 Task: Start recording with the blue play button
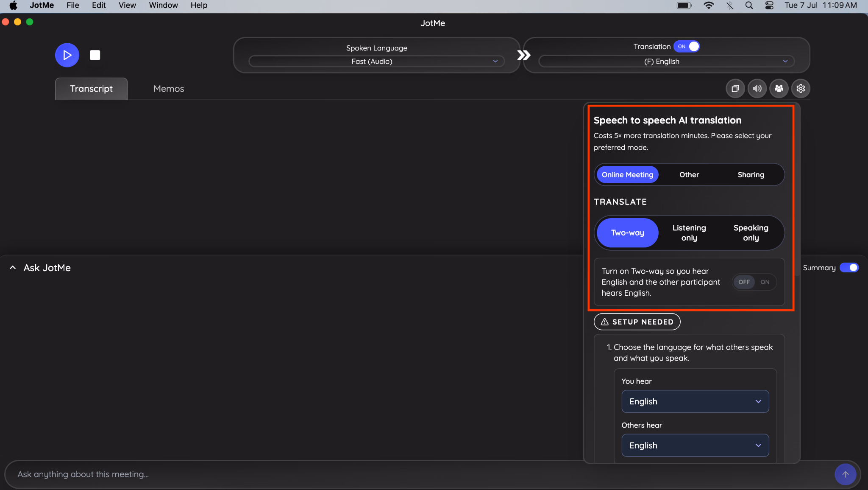[67, 55]
